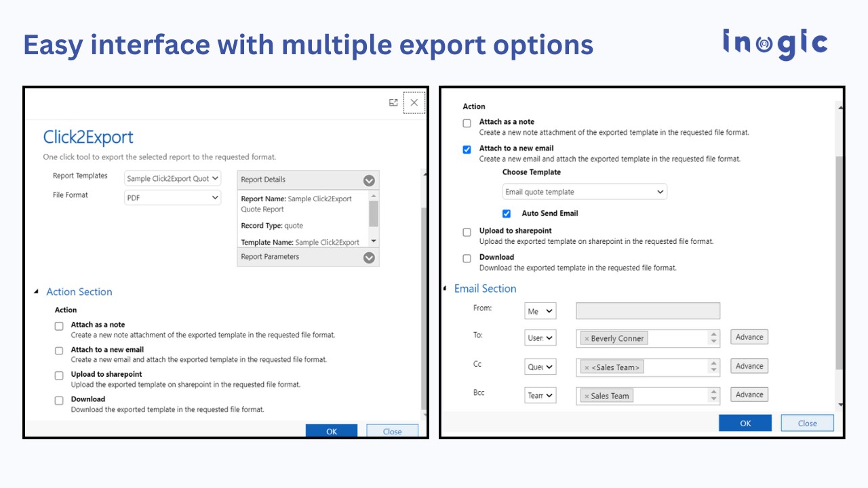Click Advance button next to To field
The height and width of the screenshot is (488, 868).
749,337
